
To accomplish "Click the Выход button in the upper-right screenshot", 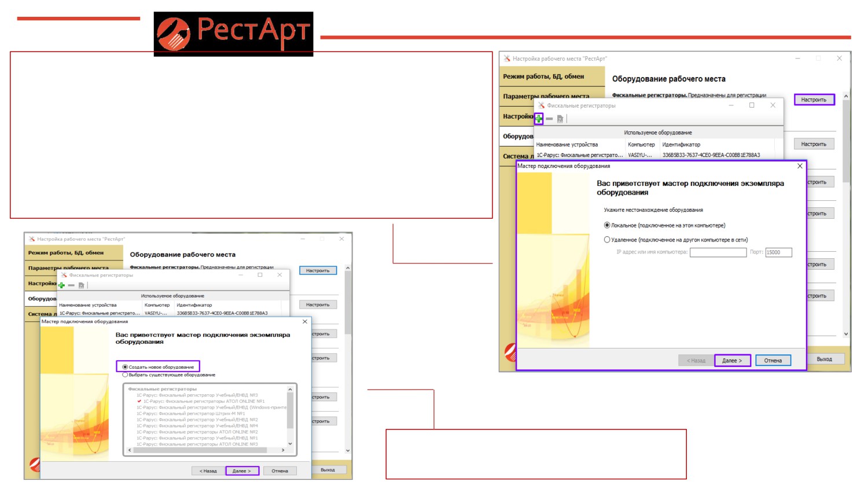I will point(824,359).
